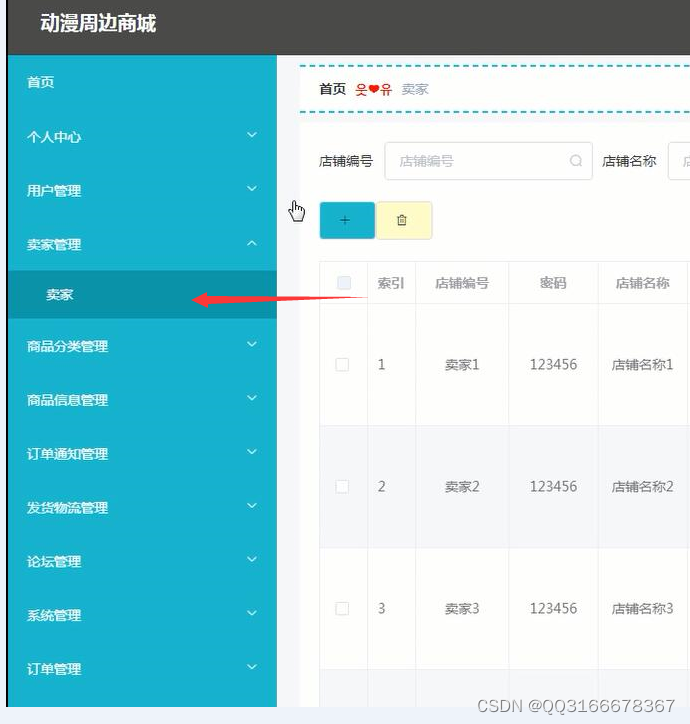
Task: Click the 索引 column header
Action: coord(391,283)
